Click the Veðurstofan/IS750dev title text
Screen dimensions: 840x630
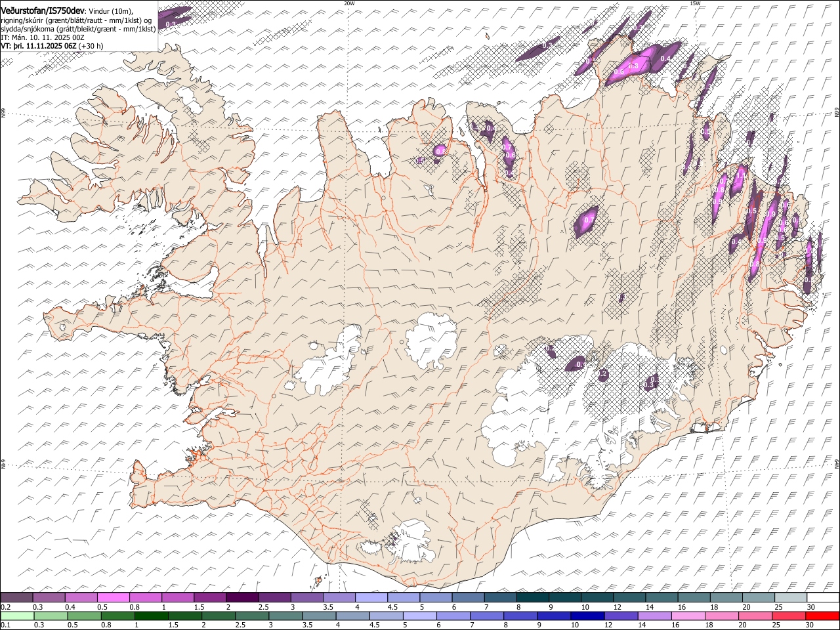tap(43, 11)
